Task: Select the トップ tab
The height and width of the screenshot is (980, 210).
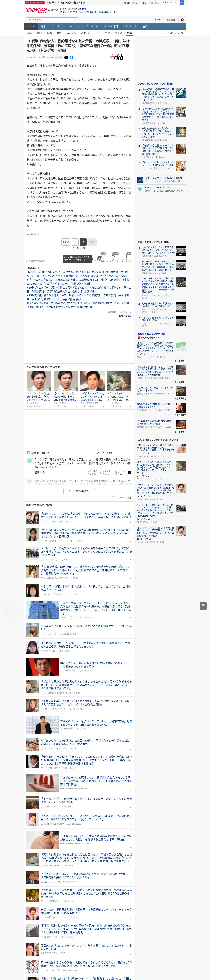Action: 31,26
